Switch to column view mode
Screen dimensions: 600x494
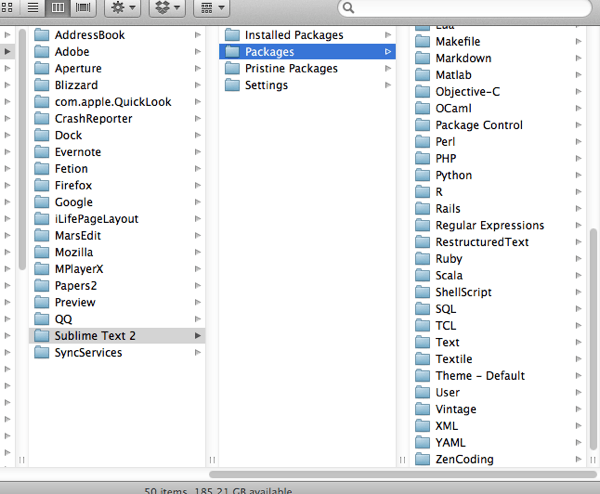point(58,7)
